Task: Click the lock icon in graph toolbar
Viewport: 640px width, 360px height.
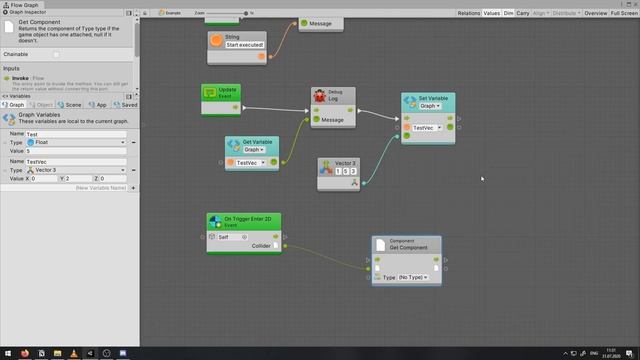Action: point(145,13)
